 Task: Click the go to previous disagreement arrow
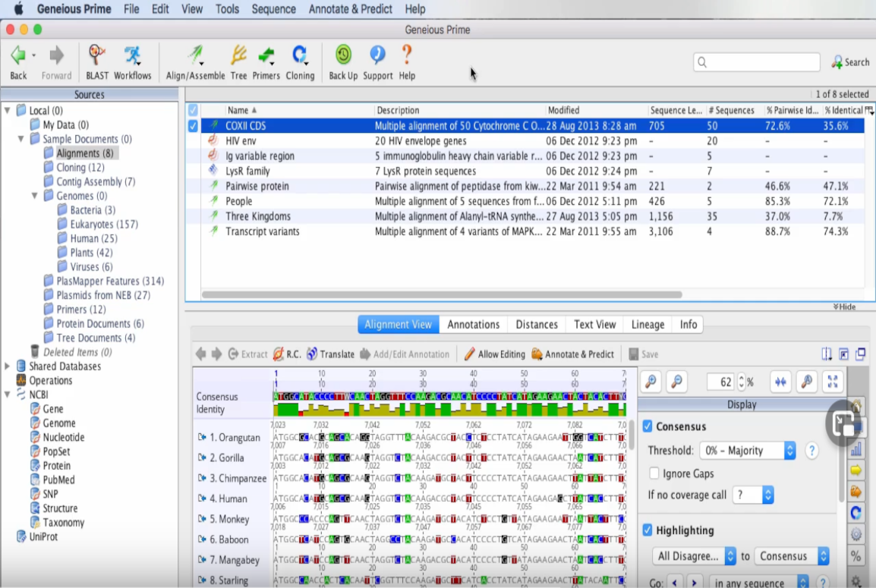tap(675, 583)
